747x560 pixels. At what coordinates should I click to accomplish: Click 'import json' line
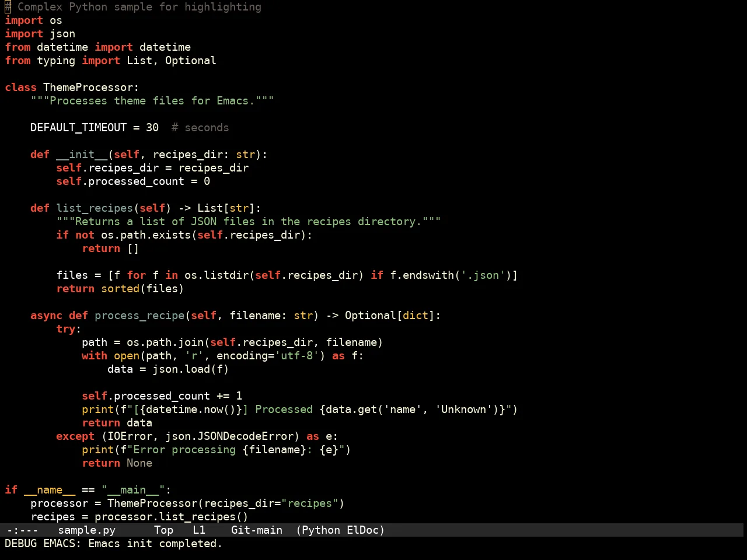click(40, 34)
